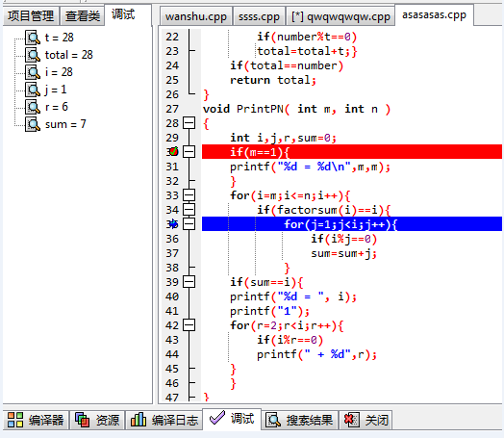This screenshot has width=504, height=438.
Task: Click the close panel red X icon
Action: (351, 420)
